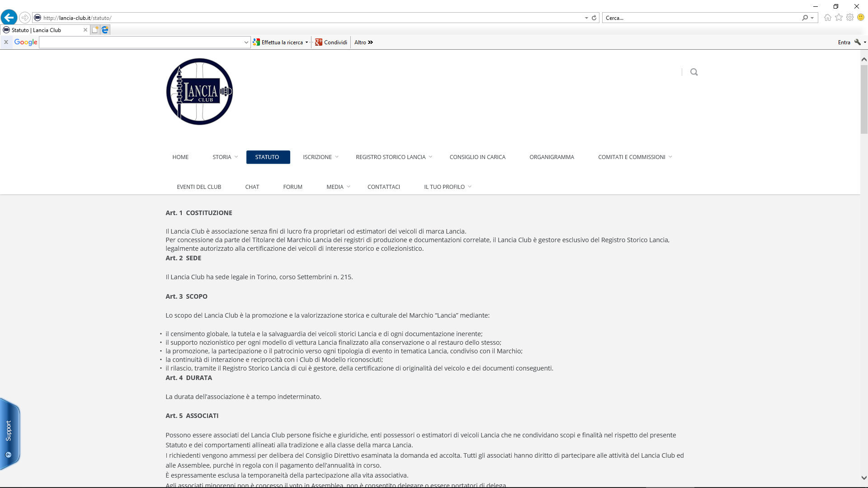Open the CONTATTACI page

(383, 187)
